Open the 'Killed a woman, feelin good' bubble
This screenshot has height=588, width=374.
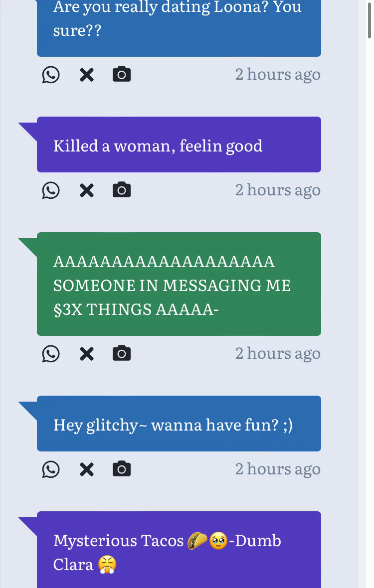(x=179, y=145)
